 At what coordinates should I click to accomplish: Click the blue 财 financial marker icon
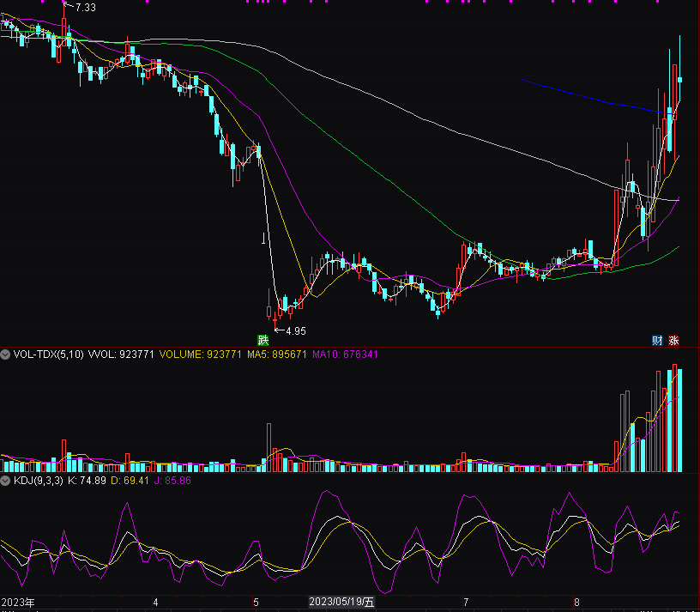(657, 340)
